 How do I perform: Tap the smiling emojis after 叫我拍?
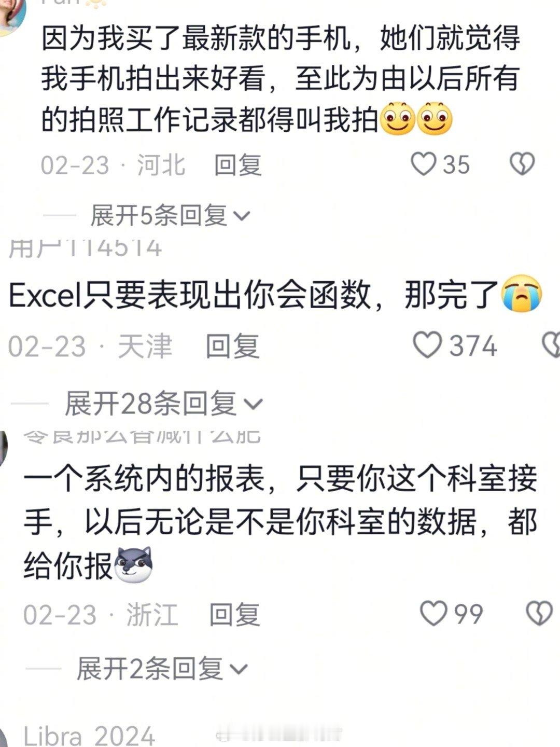(416, 119)
